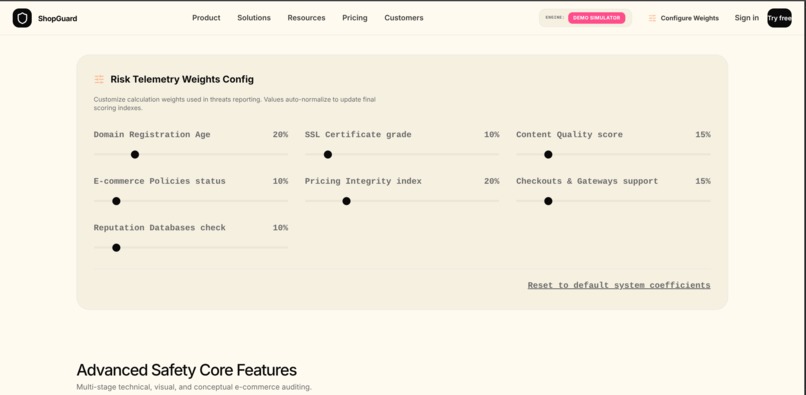Click the SSL Certificate grade label
The image size is (806, 395).
click(358, 135)
